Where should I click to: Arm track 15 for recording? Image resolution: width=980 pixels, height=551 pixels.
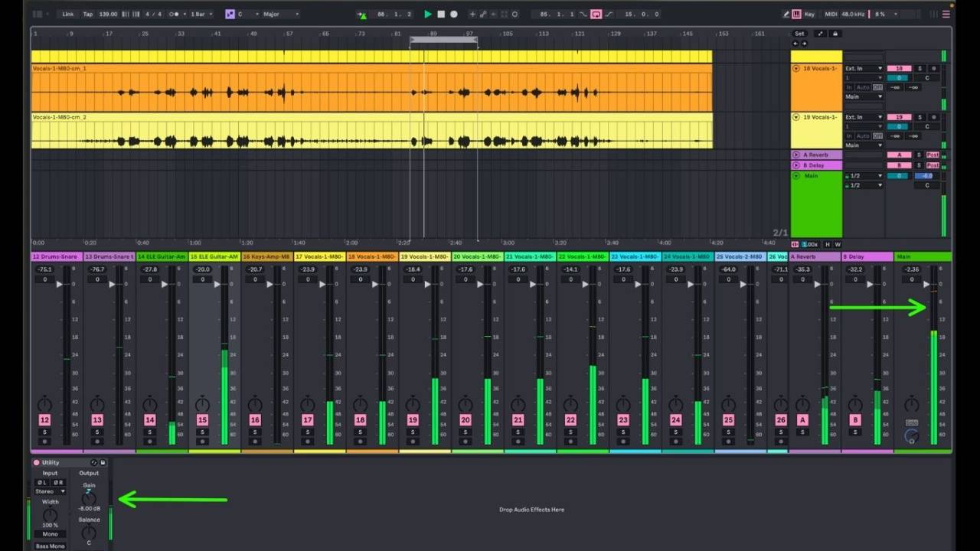(x=202, y=442)
